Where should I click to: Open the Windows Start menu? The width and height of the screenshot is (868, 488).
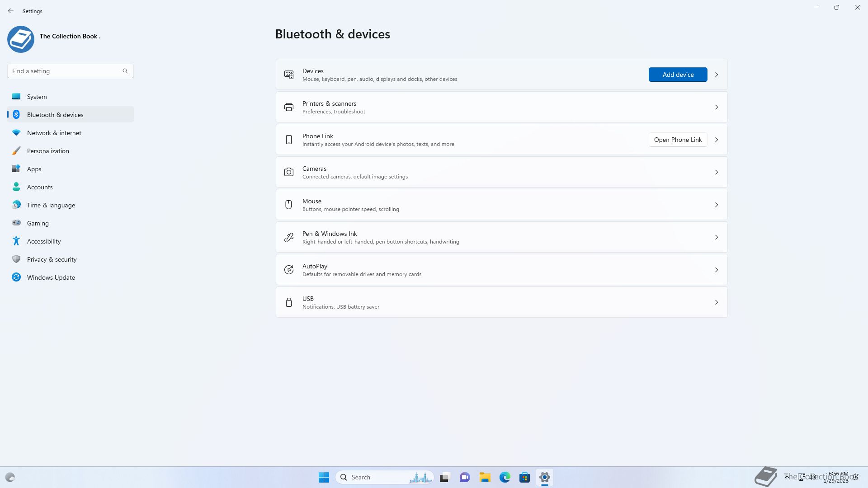324,477
